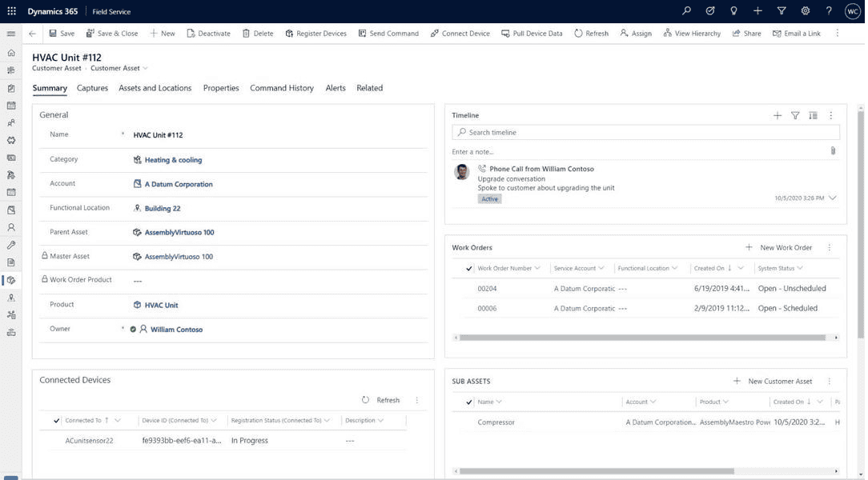
Task: Open the Assets and Locations tab
Action: tap(155, 88)
